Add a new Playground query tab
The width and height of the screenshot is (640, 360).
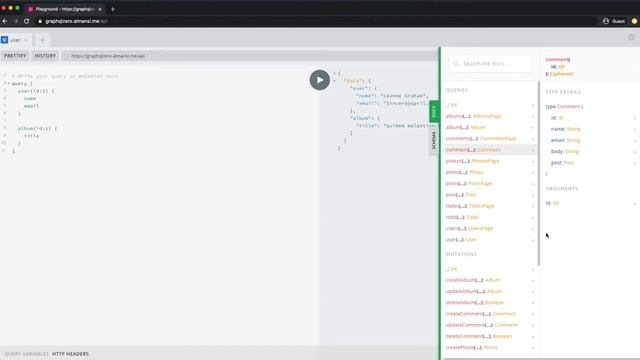[42, 40]
